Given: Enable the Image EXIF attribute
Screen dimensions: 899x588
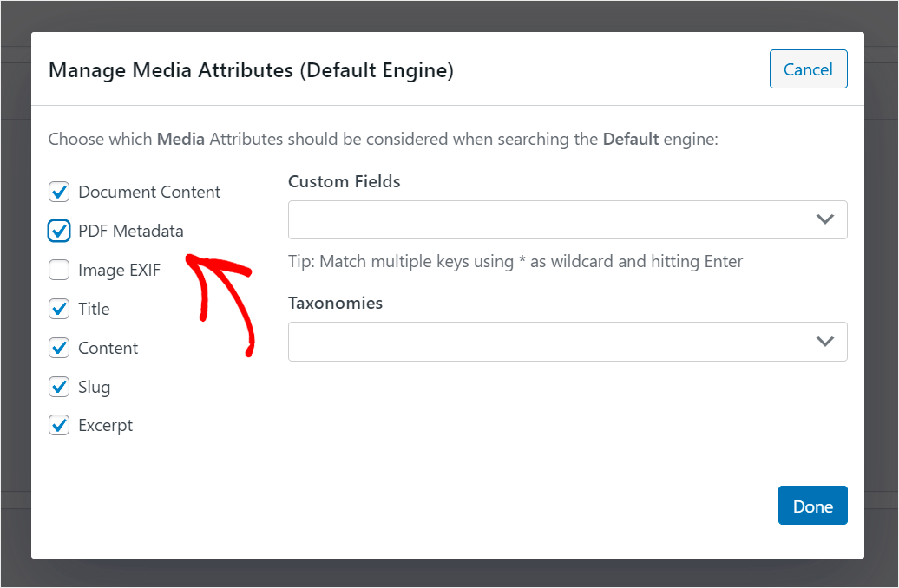Looking at the screenshot, I should point(58,270).
